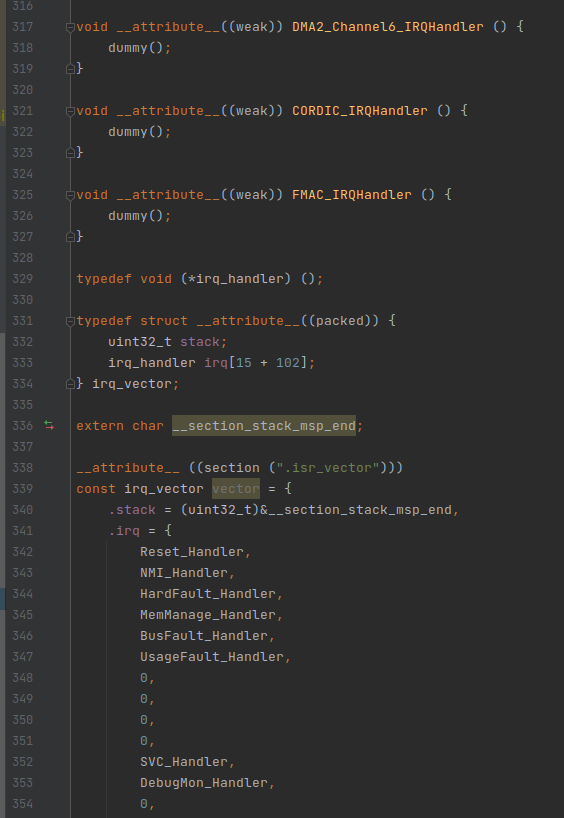Click NMI_Handler entry
Viewport: 564px width, 818px height.
click(x=184, y=572)
